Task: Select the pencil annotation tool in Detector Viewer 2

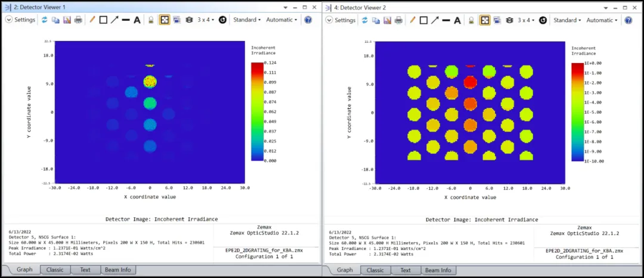Action: point(412,20)
